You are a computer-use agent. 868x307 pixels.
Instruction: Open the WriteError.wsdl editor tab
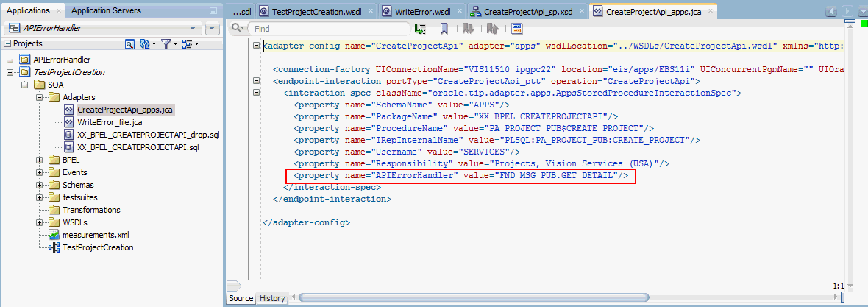pos(423,11)
